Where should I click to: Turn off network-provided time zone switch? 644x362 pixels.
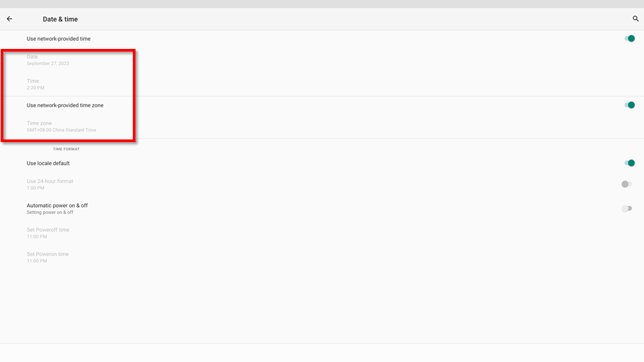coord(629,105)
